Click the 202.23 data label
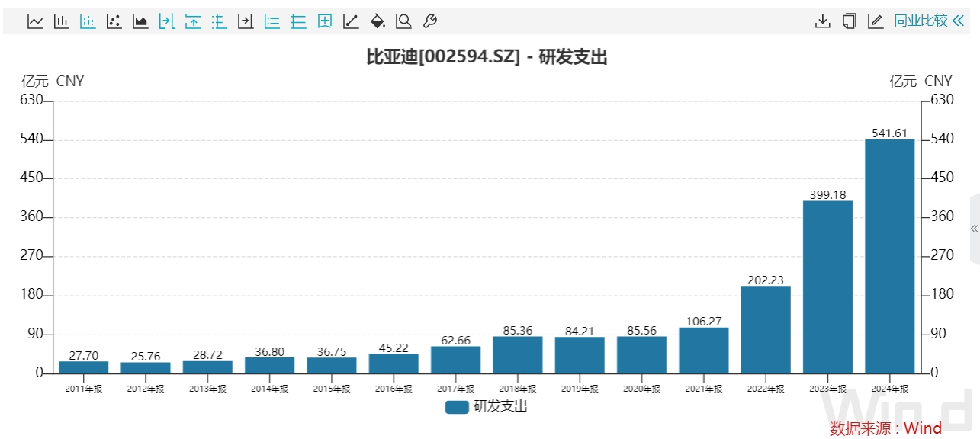The image size is (980, 439). [x=766, y=280]
